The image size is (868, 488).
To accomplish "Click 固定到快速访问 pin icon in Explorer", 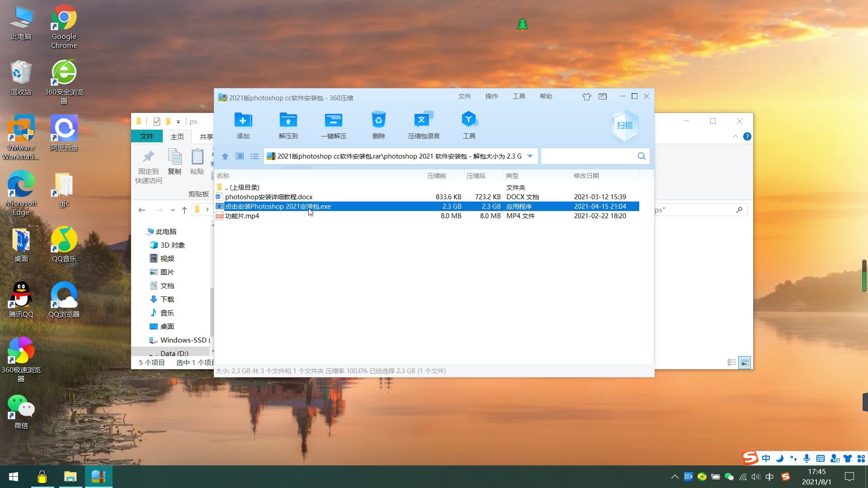I will 148,166.
